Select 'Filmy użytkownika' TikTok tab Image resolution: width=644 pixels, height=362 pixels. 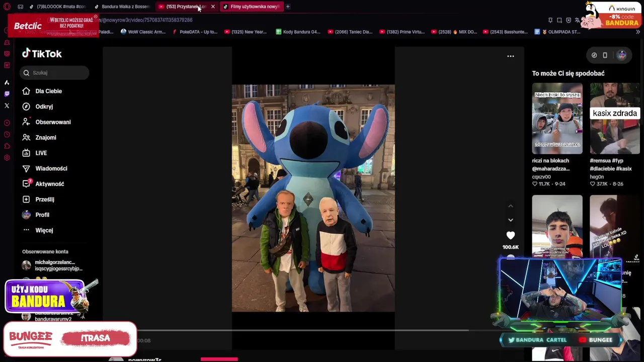coord(252,7)
